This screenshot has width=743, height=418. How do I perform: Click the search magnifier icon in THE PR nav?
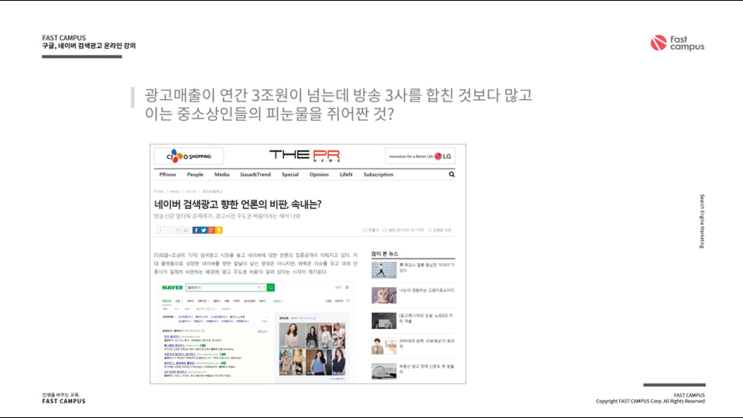tap(452, 174)
